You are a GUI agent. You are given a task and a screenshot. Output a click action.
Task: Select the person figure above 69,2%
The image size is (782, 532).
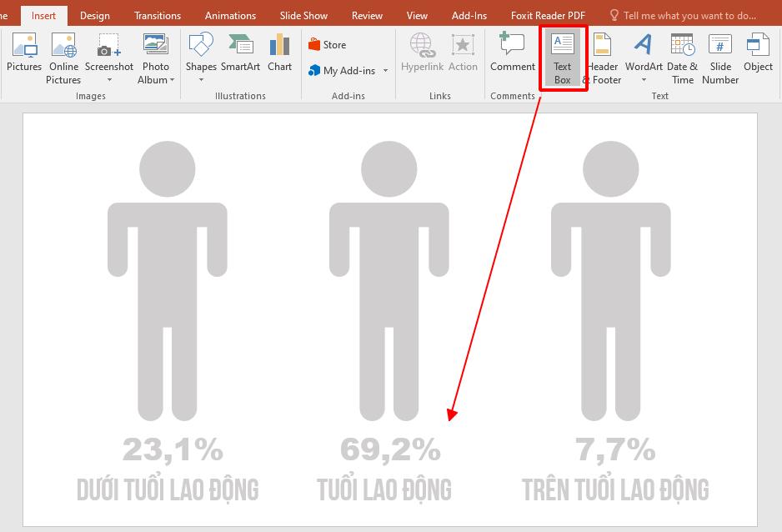pyautogui.click(x=389, y=281)
